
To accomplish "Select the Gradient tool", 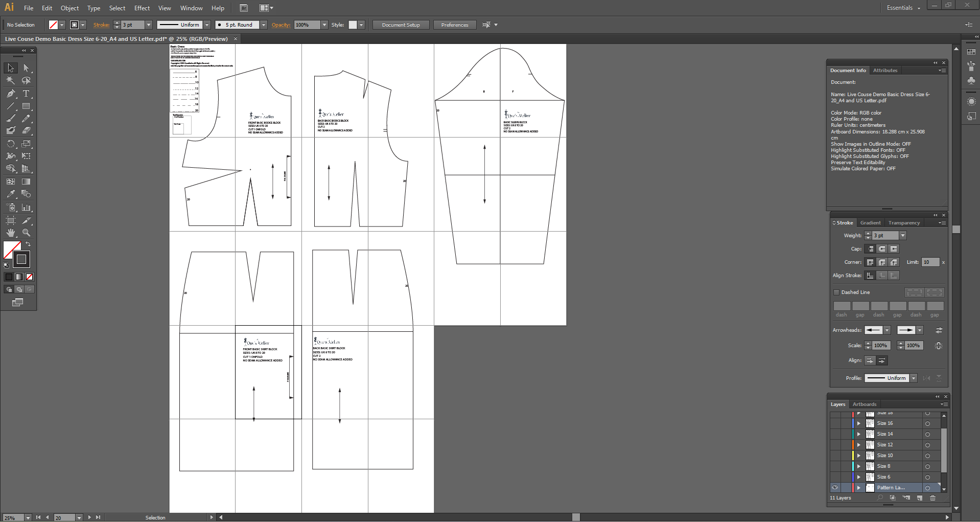I will (26, 181).
